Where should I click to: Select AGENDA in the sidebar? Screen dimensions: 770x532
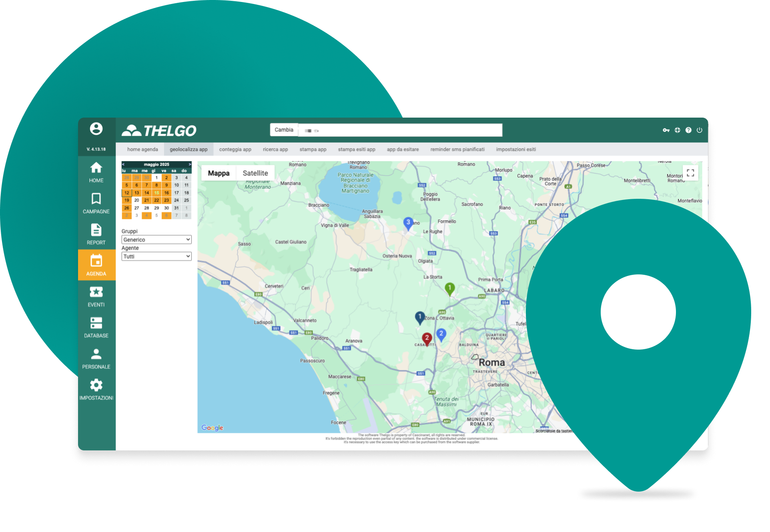96,265
